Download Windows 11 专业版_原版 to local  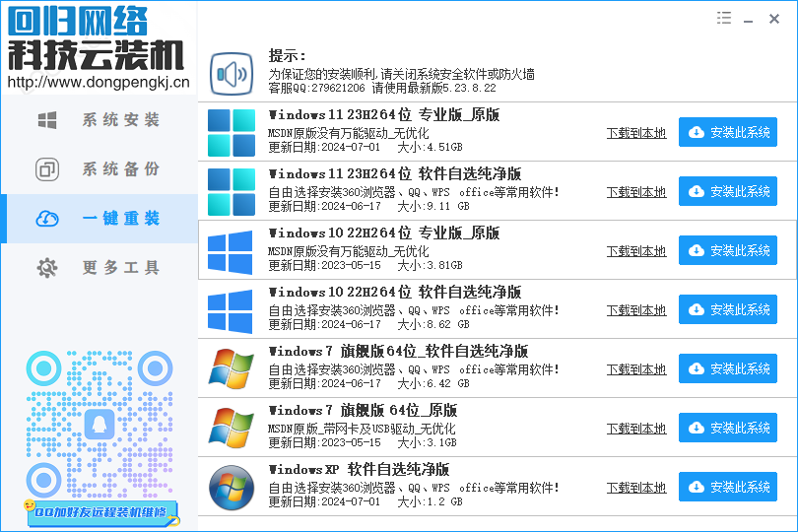coord(636,133)
